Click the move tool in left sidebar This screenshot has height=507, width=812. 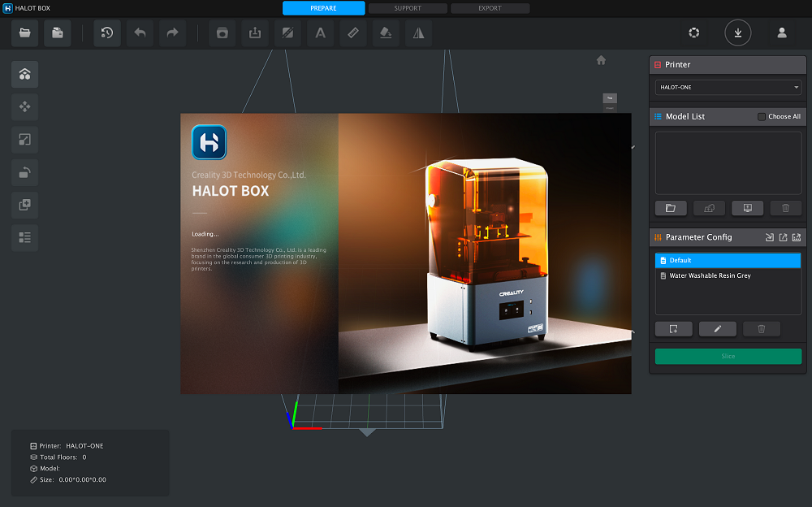click(x=24, y=106)
